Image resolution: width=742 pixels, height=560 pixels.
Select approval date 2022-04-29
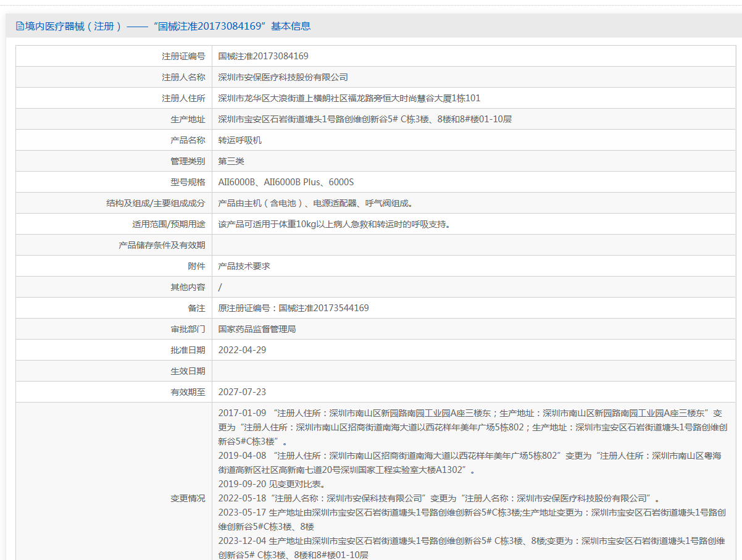[243, 350]
